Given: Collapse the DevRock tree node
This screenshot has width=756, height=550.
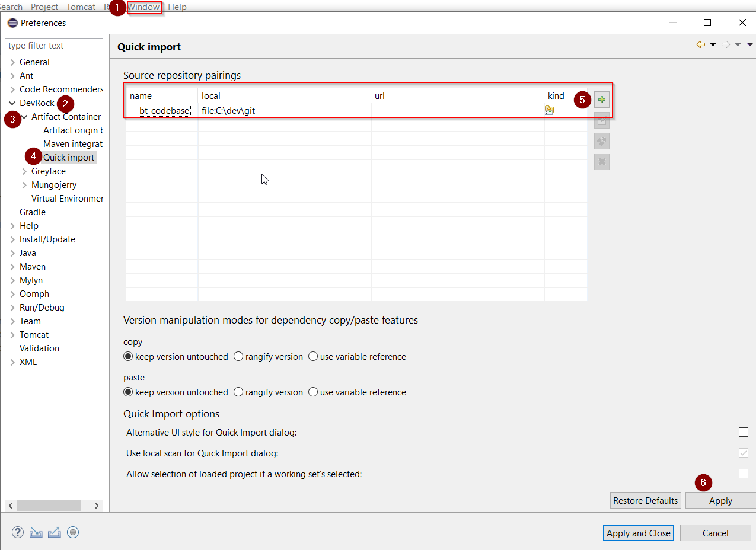Looking at the screenshot, I should (x=12, y=103).
